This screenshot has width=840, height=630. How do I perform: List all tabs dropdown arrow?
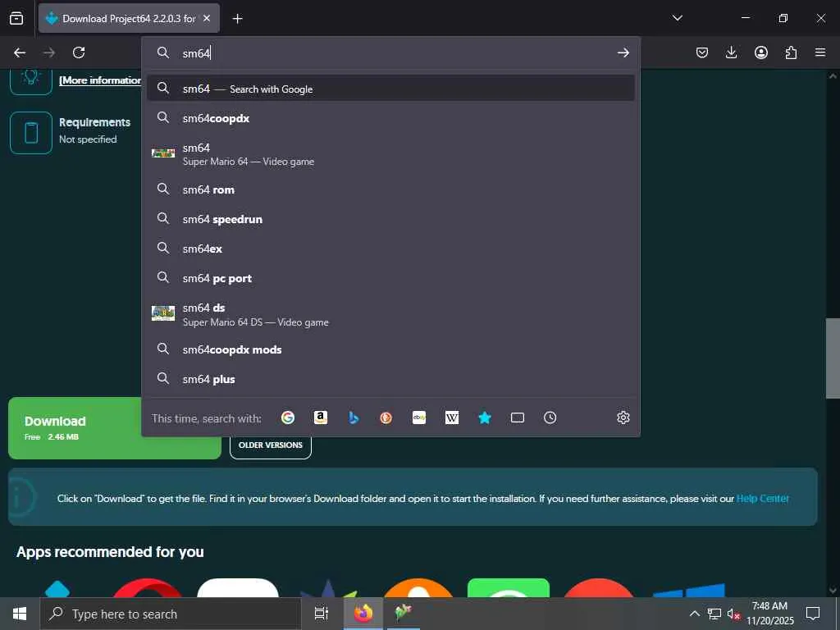coord(677,18)
